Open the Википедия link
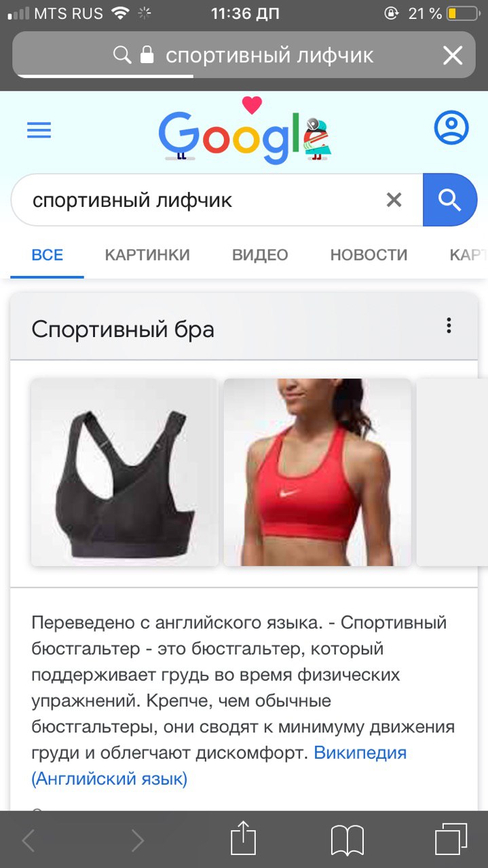 pyautogui.click(x=360, y=753)
